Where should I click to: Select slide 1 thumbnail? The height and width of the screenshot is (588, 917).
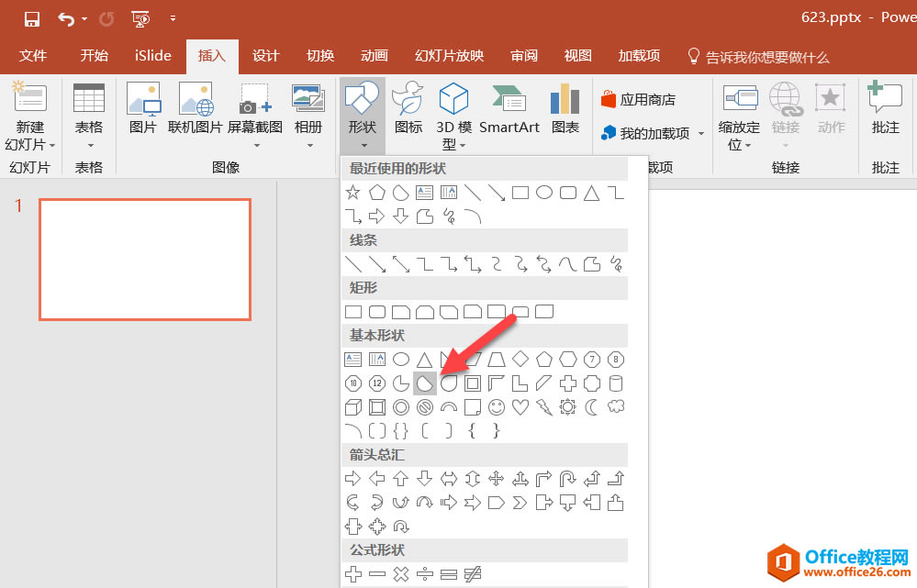point(145,260)
